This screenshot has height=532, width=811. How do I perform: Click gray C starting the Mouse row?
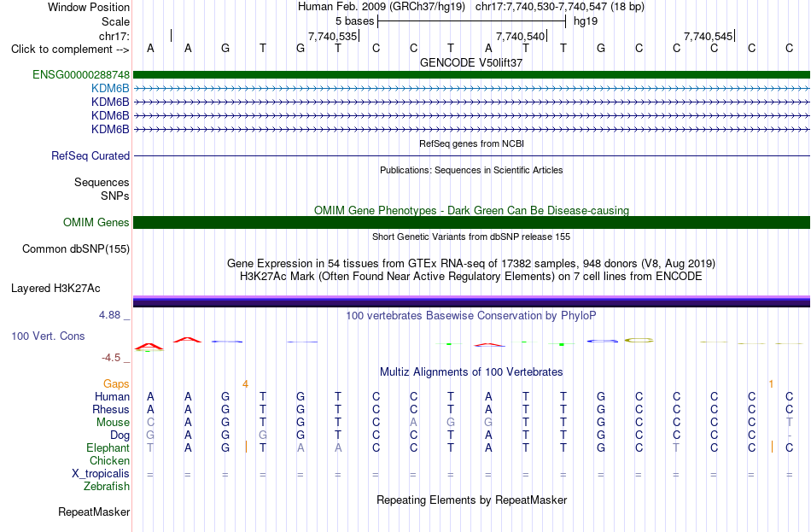coord(150,423)
